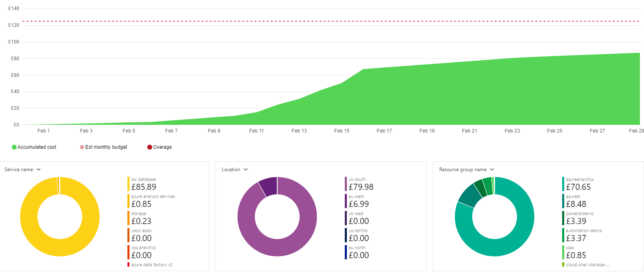Viewport: 644px width, 274px height.
Task: Open the Service name dropdown
Action: pyautogui.click(x=23, y=170)
